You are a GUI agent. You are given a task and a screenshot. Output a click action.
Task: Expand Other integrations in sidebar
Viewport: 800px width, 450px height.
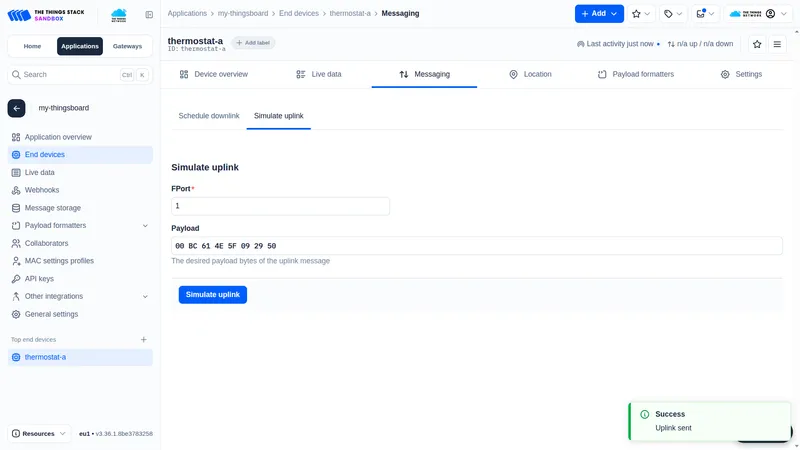click(x=145, y=296)
